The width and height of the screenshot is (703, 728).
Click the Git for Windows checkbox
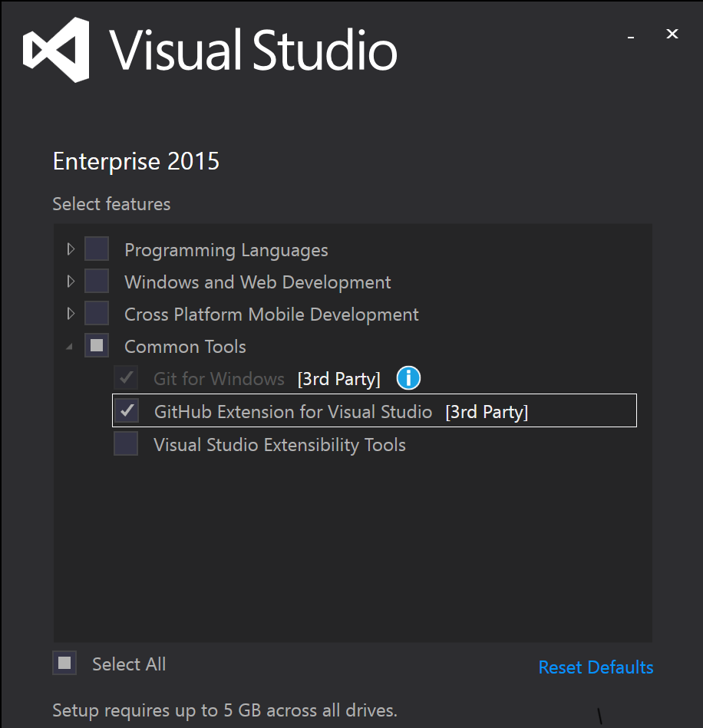125,377
